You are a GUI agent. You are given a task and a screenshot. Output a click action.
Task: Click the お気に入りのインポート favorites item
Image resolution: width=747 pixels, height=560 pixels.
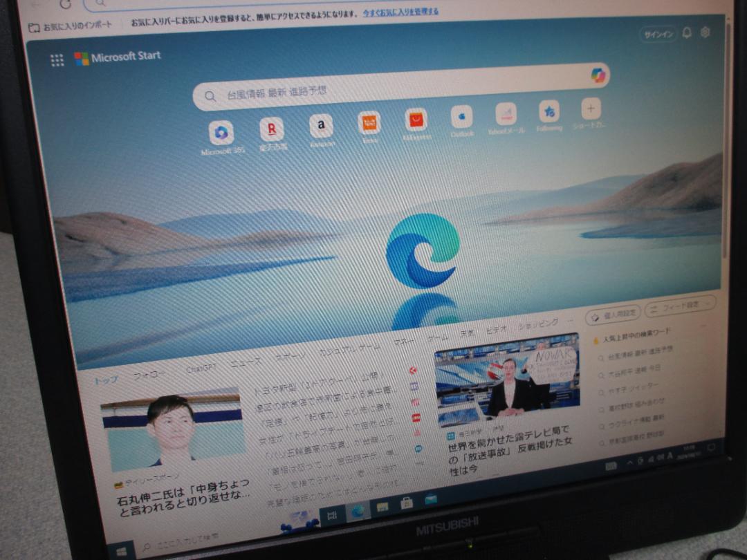pos(71,26)
